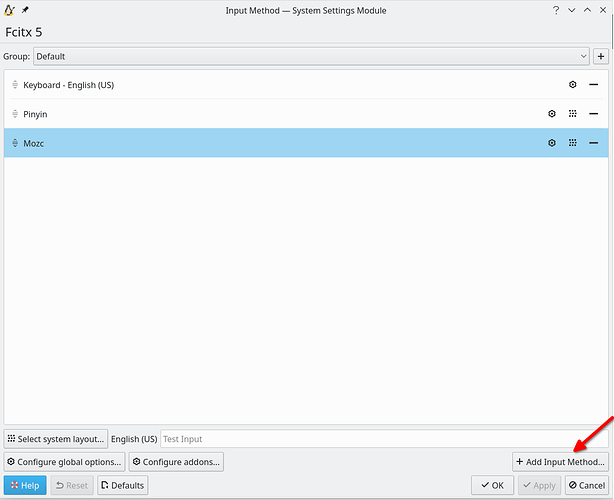Minimize the window with down chevron

tap(571, 10)
